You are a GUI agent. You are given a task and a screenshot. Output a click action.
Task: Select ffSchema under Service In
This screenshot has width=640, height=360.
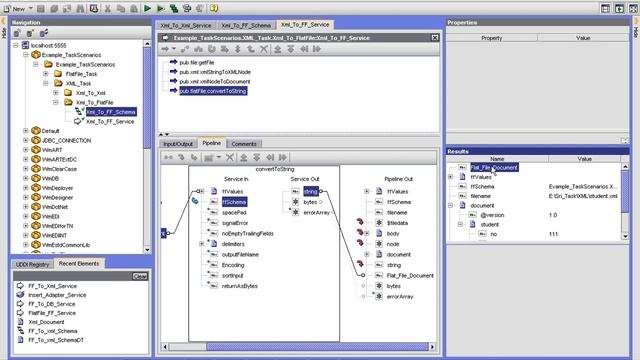[234, 202]
